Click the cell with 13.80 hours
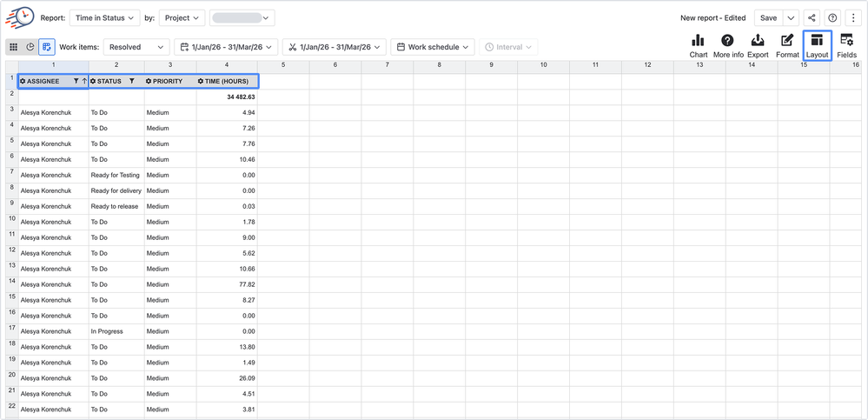The width and height of the screenshot is (868, 420). pos(227,347)
